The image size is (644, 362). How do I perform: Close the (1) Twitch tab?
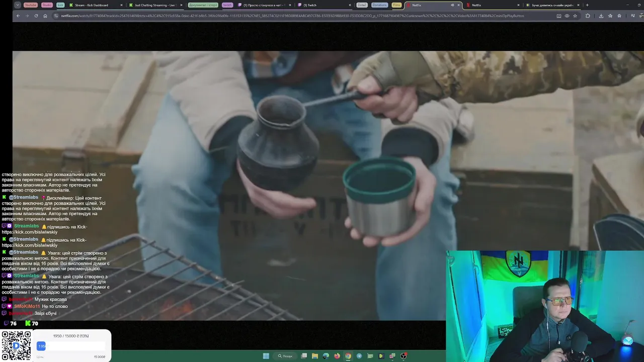(350, 5)
